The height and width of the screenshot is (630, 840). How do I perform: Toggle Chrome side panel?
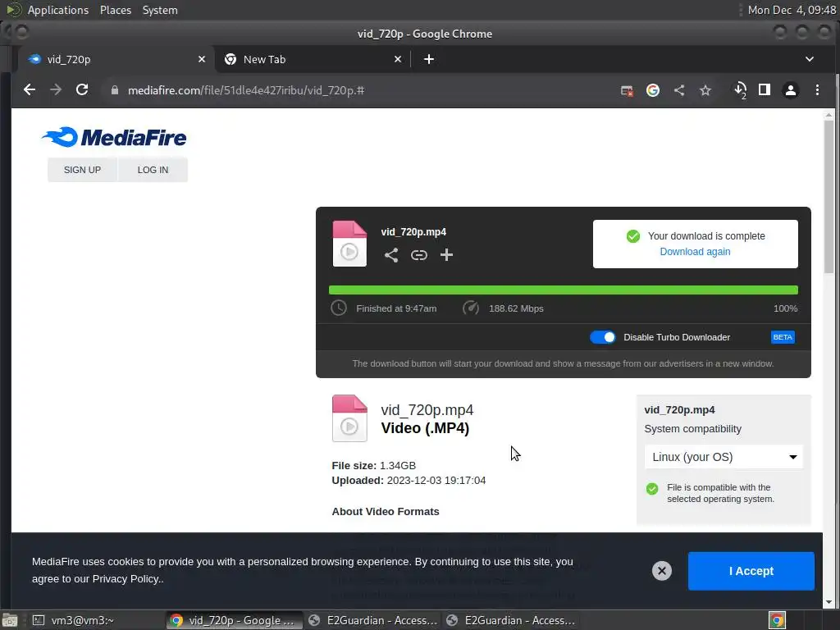click(x=765, y=90)
